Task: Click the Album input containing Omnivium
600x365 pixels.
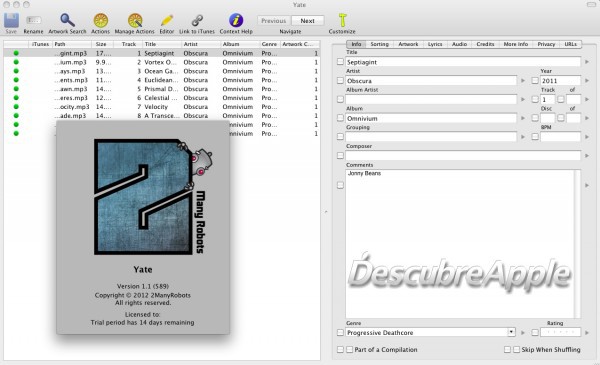Action: [x=431, y=118]
